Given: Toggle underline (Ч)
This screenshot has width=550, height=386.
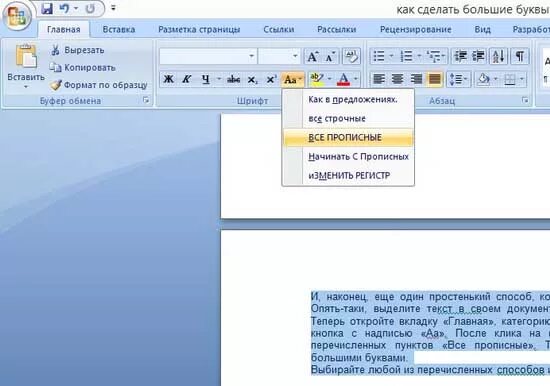Looking at the screenshot, I should pos(206,79).
